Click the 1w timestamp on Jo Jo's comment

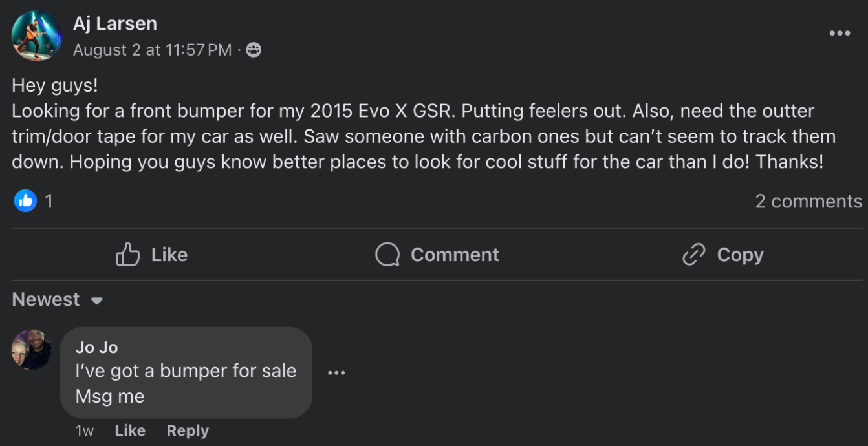tap(85, 430)
